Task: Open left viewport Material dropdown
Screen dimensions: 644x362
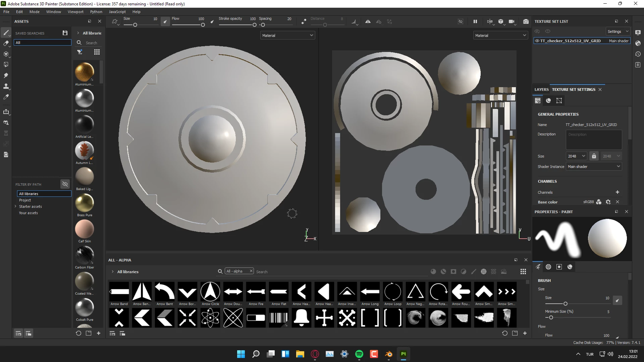Action: click(287, 35)
